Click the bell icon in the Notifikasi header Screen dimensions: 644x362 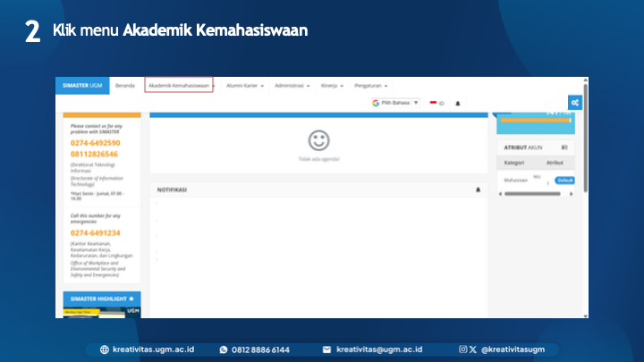(478, 189)
